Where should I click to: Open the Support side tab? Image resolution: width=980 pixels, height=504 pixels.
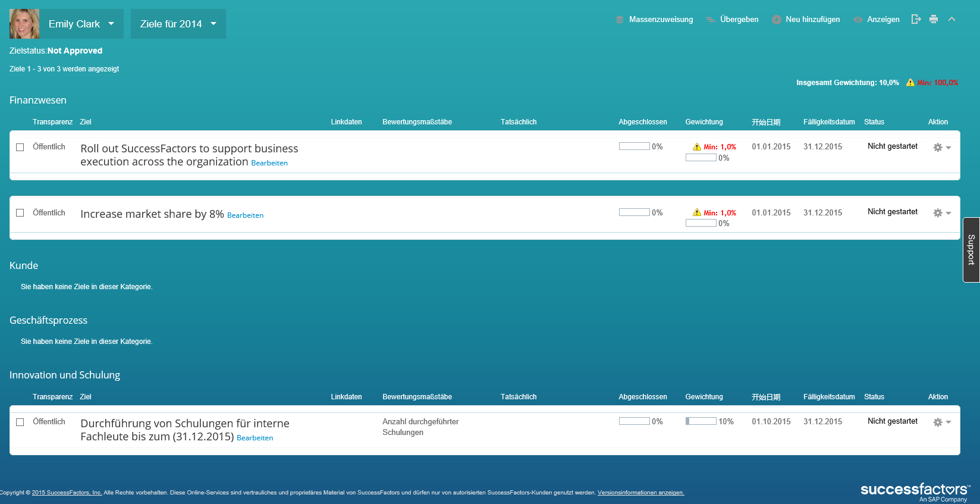[971, 250]
